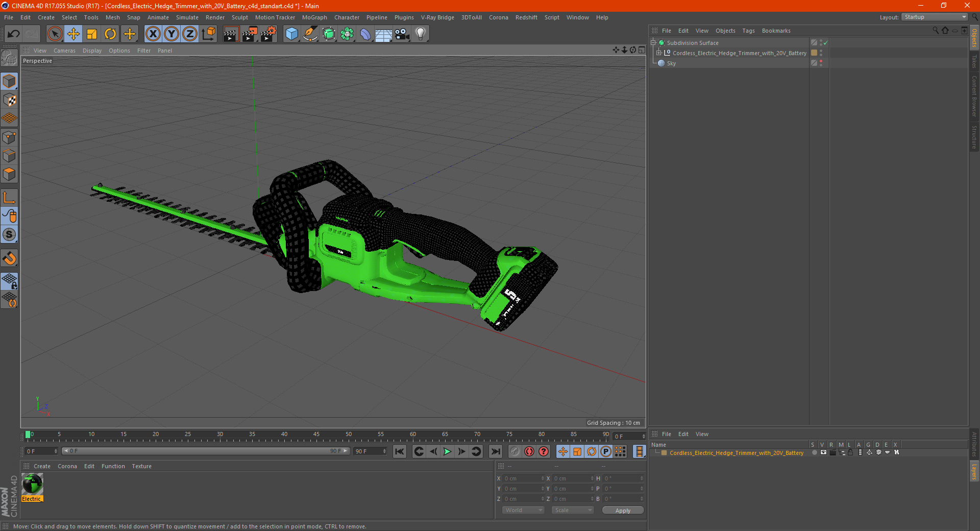Switch to Texture mode icon
This screenshot has width=980, height=531.
tap(9, 100)
